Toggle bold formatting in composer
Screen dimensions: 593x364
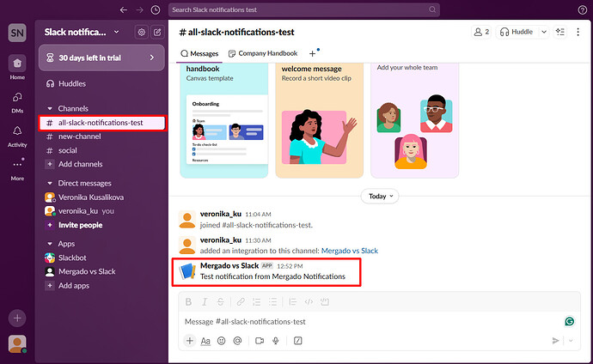189,301
